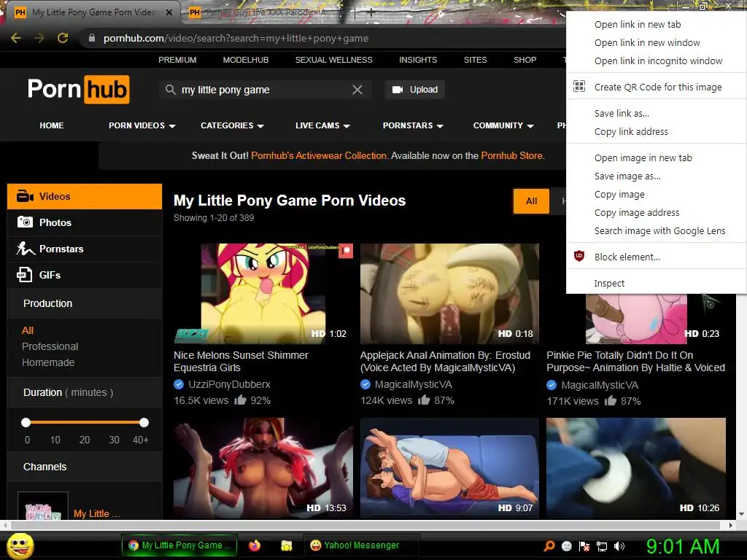This screenshot has width=747, height=560.
Task: Click the browser forward arrow
Action: coord(39,38)
